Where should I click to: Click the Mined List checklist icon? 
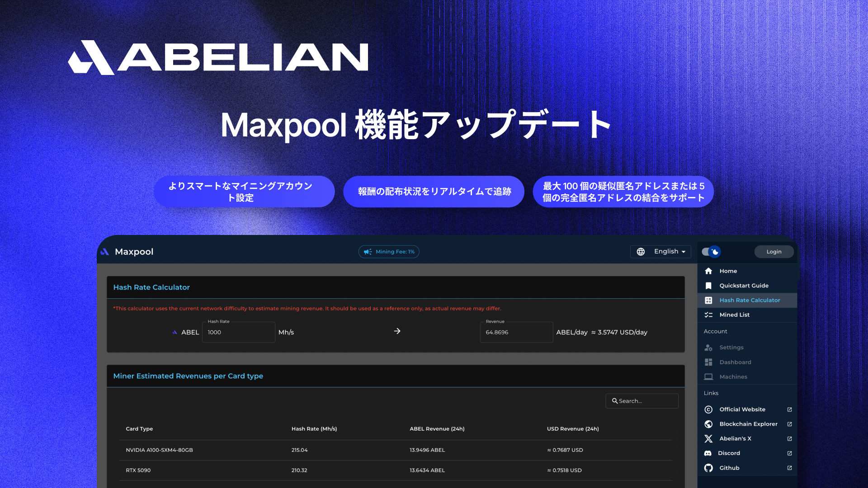(x=708, y=315)
